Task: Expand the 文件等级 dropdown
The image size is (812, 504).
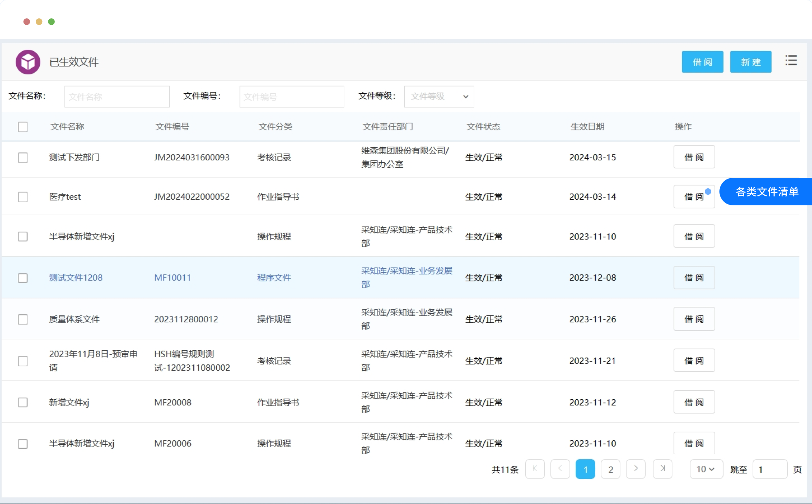Action: pos(439,97)
